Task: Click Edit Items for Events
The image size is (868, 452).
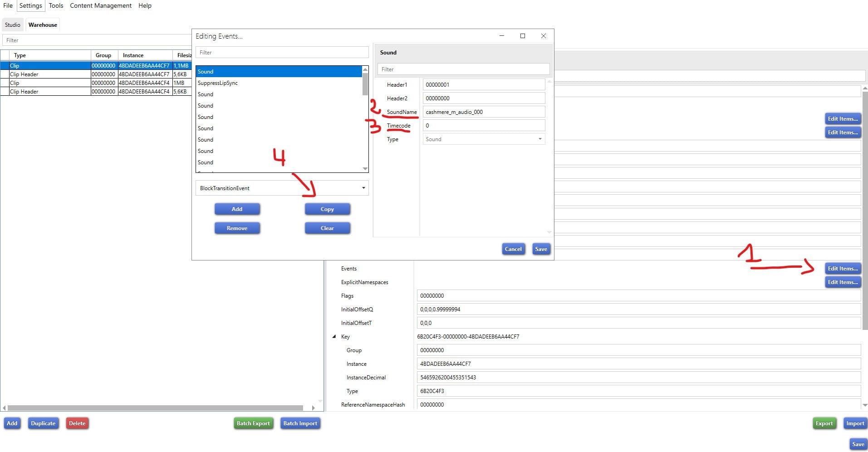Action: (843, 269)
